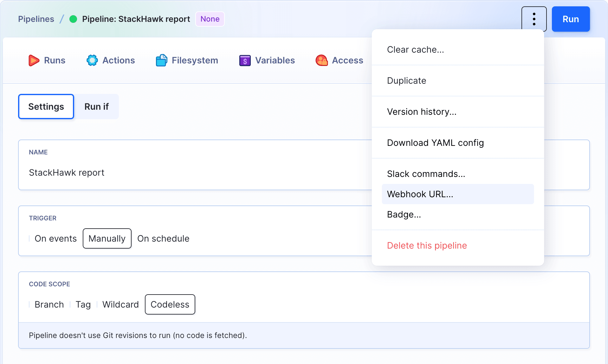Click the None label badge
This screenshot has width=608, height=364.
210,19
